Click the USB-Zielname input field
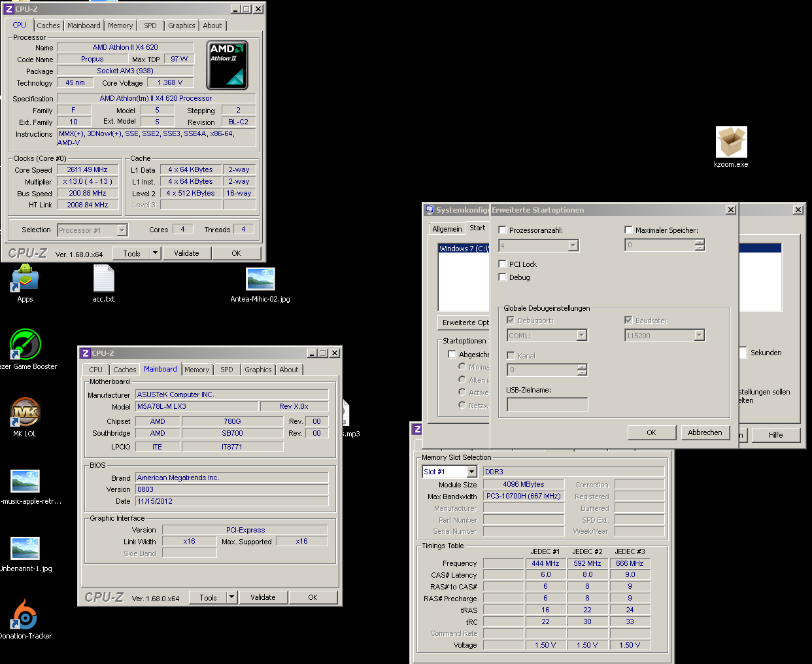The height and width of the screenshot is (664, 812). (547, 404)
